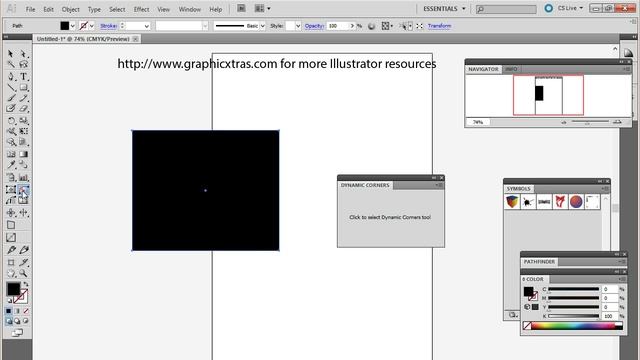This screenshot has width=640, height=360.
Task: Open fill color dropdown in control bar
Action: pos(73,26)
